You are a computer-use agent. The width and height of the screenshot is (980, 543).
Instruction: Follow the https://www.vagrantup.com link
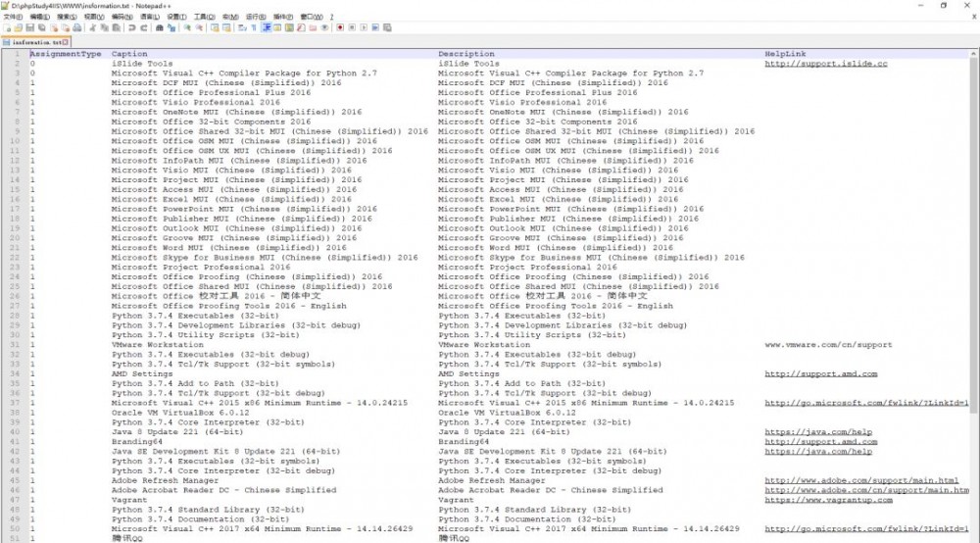[828, 500]
